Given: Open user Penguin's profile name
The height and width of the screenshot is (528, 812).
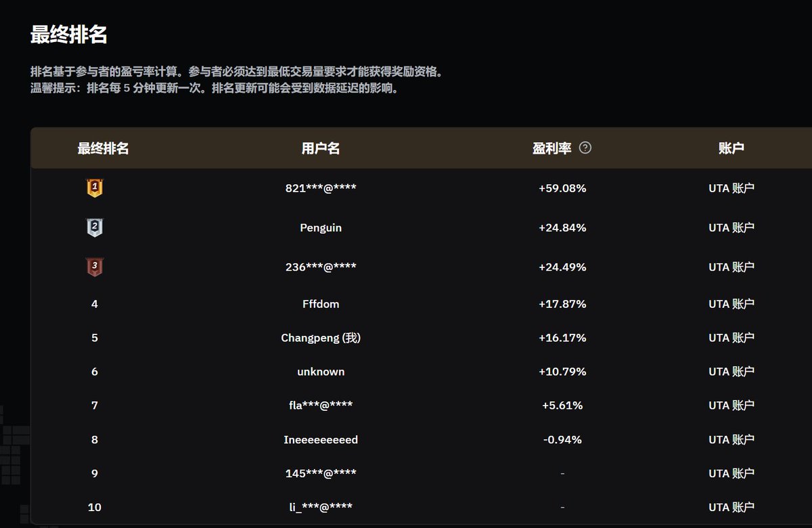Looking at the screenshot, I should pos(321,228).
